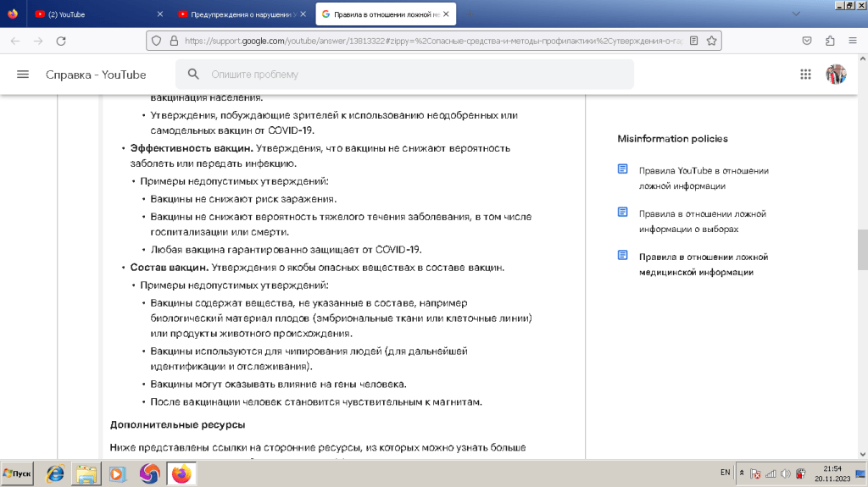Go back to the previous page

tap(15, 41)
